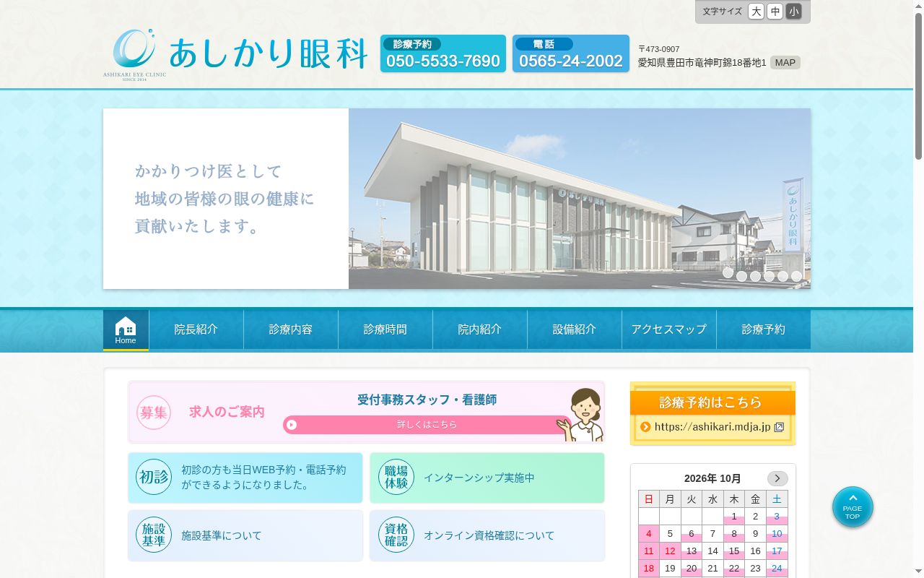Click the nurse illustration in recruitment banner
The image size is (924, 578).
[582, 415]
